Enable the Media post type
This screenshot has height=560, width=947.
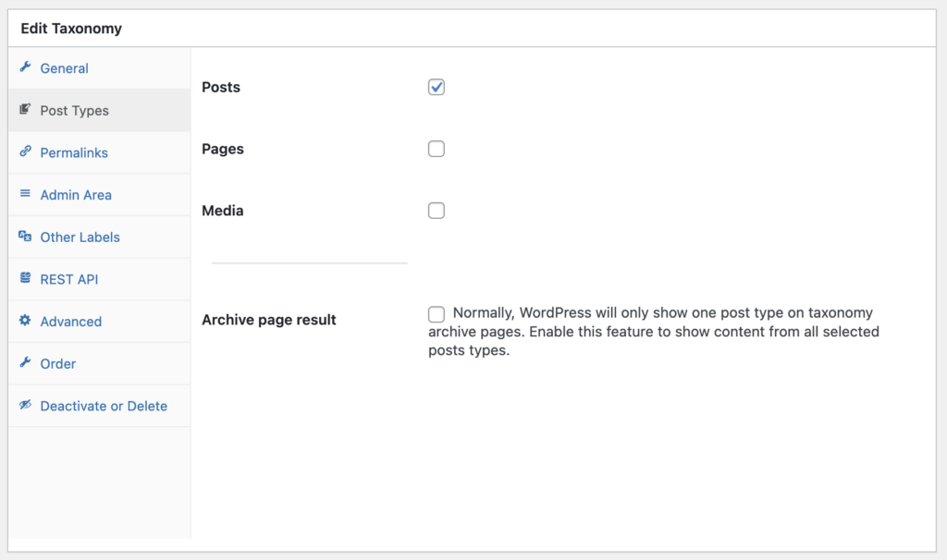(x=436, y=210)
